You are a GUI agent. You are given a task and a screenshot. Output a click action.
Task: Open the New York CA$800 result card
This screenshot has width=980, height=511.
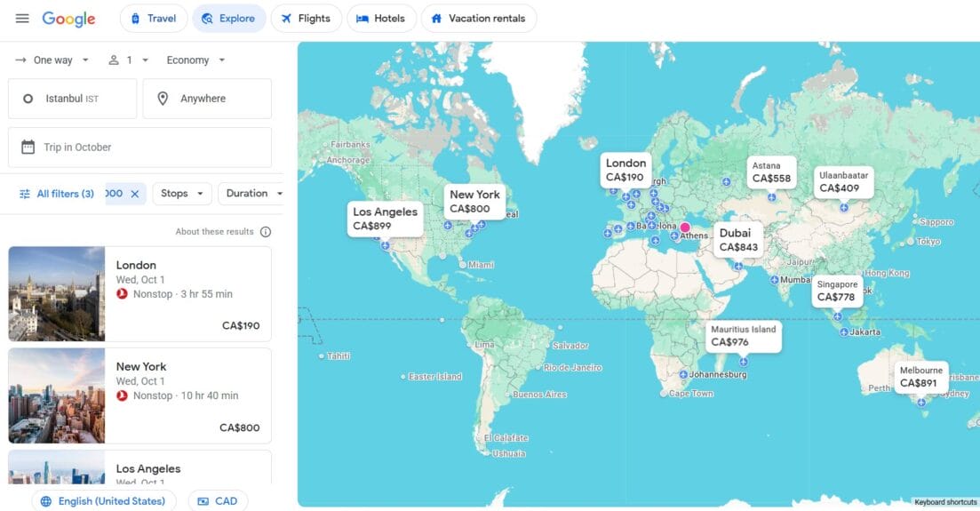(140, 396)
